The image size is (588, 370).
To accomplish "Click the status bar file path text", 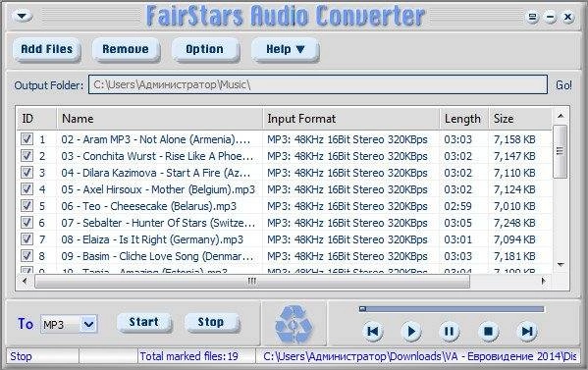I will (419, 356).
